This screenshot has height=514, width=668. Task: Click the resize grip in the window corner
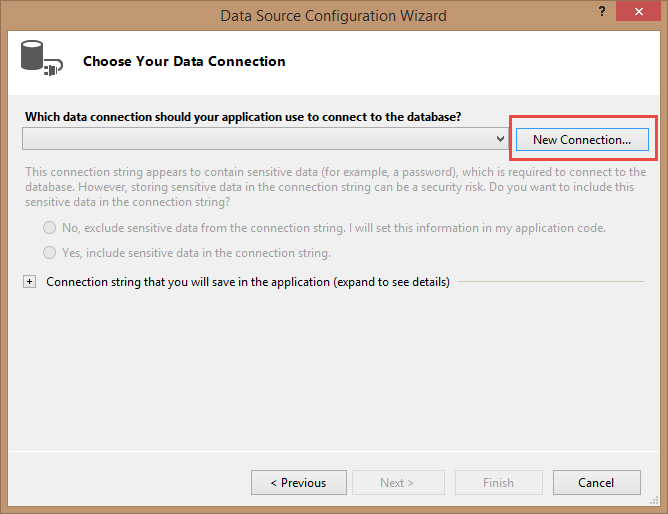[654, 501]
